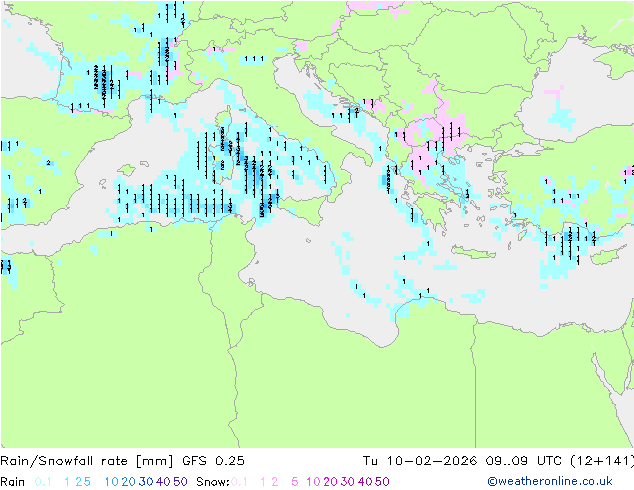The height and width of the screenshot is (490, 634).
Task: Click the "09..09 UTC" time text
Action: [x=524, y=461]
